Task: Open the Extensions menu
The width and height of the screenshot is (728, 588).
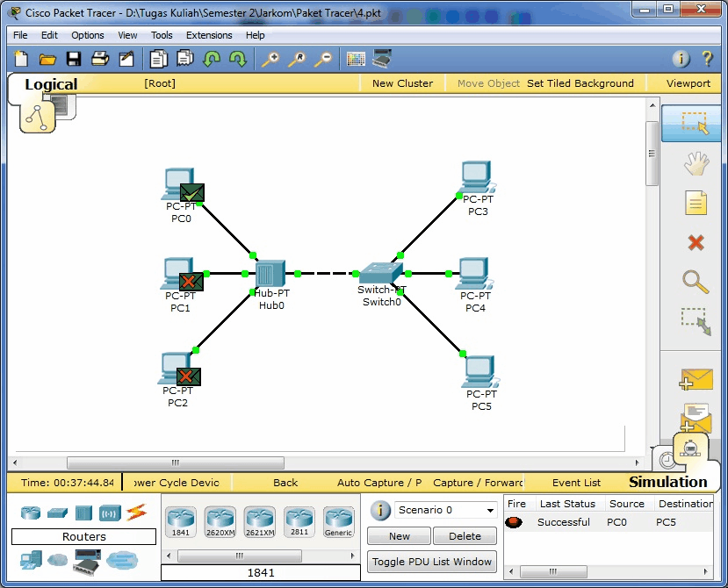Action: click(208, 35)
